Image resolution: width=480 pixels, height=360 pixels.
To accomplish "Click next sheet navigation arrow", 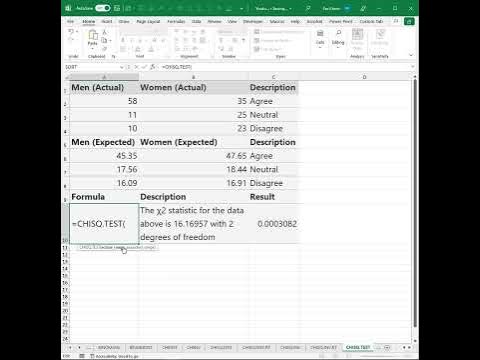I will tap(79, 347).
